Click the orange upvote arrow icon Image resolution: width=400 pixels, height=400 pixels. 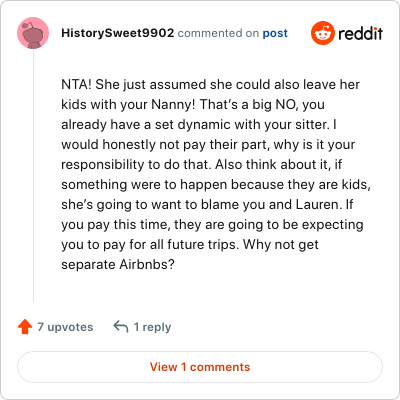(25, 327)
